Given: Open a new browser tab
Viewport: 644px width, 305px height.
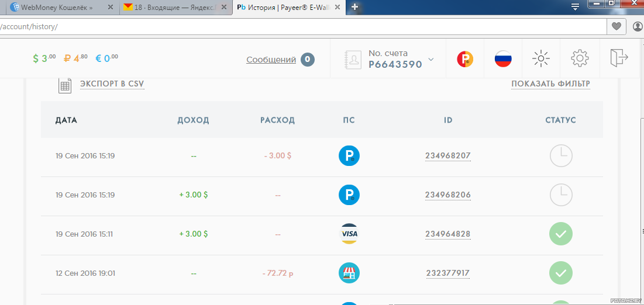Looking at the screenshot, I should point(355,6).
